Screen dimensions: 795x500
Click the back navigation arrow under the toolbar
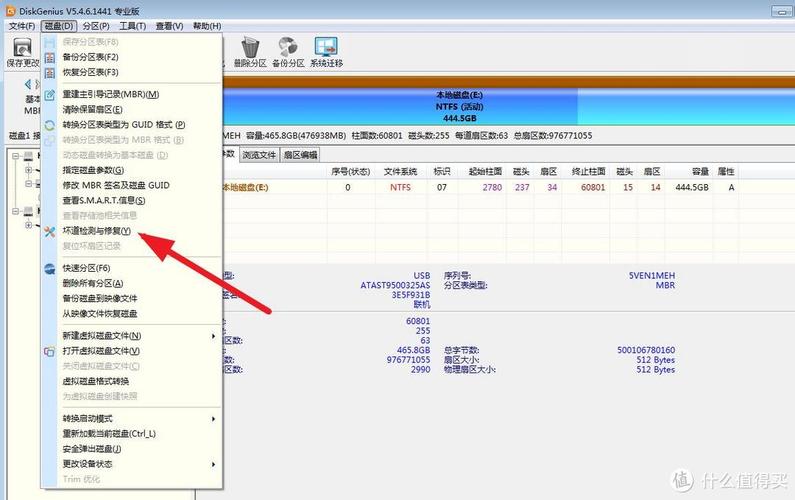click(28, 84)
